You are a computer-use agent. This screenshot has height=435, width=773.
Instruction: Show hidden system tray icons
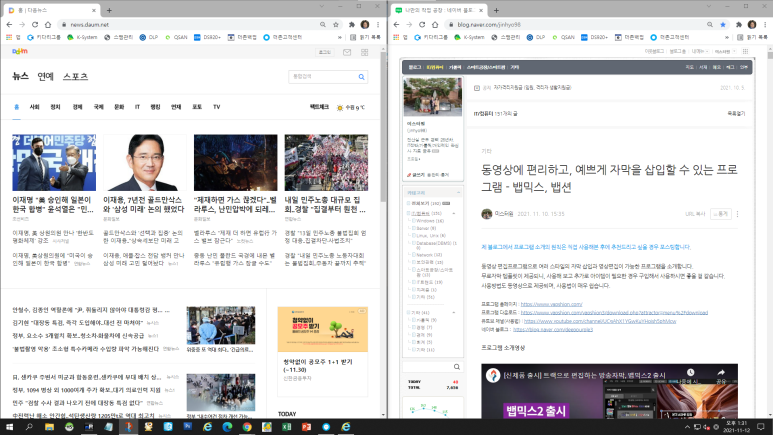click(x=687, y=427)
